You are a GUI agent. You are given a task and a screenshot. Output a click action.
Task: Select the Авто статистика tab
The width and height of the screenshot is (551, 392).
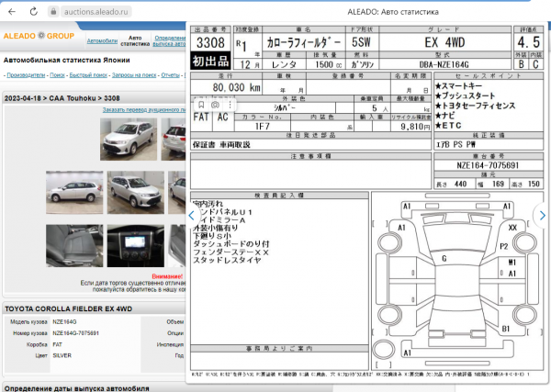[x=135, y=40]
